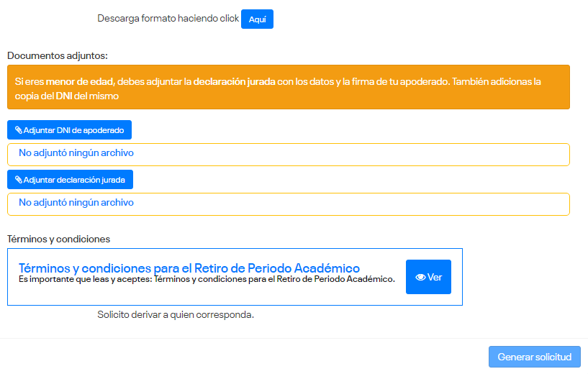Screen dimensions: 588x374
Task: Click the word Ver in the terms card
Action: (435, 278)
